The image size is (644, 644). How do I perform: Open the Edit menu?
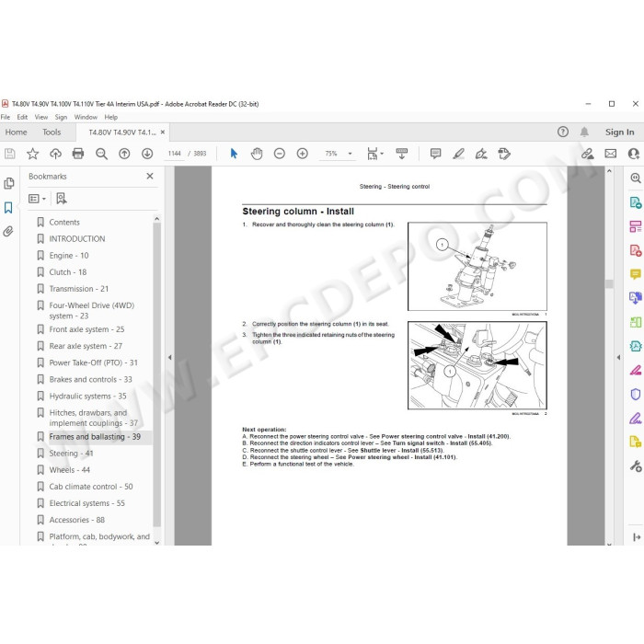[22, 117]
